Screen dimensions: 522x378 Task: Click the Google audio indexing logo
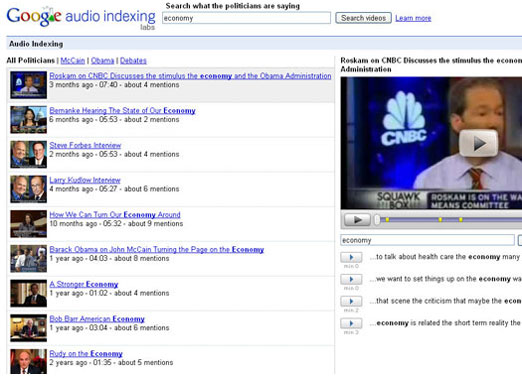(x=81, y=18)
